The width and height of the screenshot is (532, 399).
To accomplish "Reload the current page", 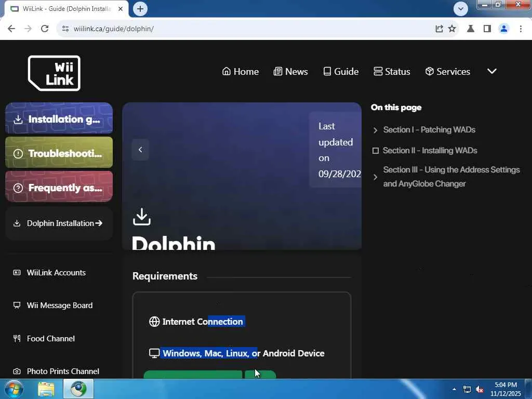I will pos(45,29).
